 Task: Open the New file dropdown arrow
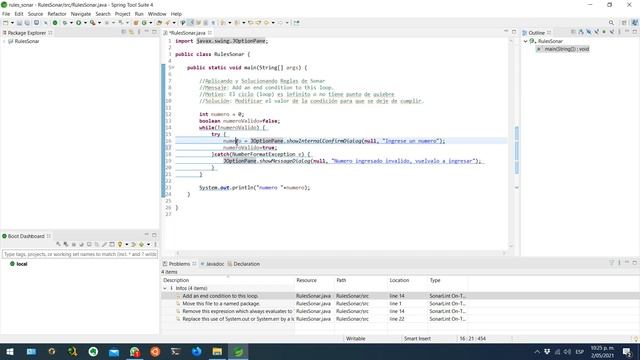12,23
